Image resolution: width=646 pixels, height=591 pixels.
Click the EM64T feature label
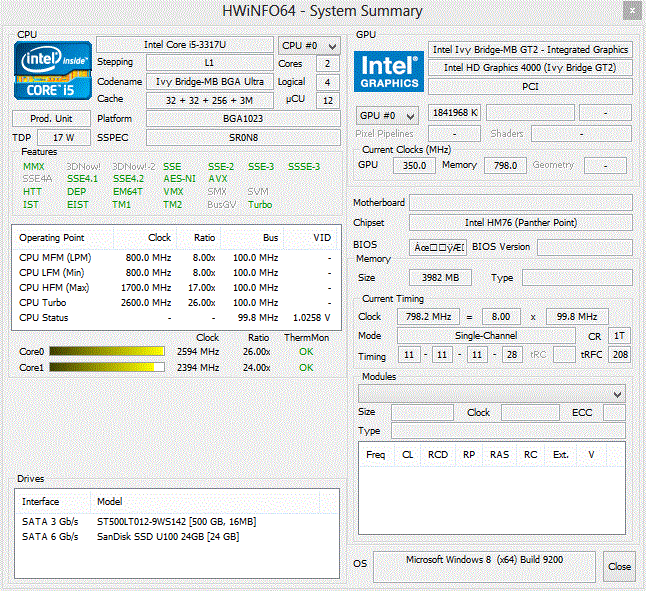pos(128,192)
